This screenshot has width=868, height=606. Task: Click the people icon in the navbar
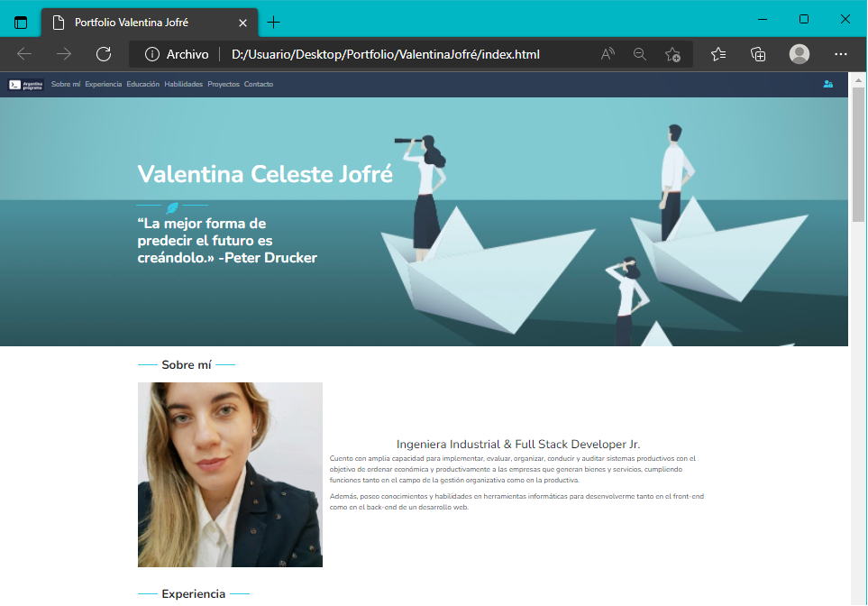click(x=828, y=84)
